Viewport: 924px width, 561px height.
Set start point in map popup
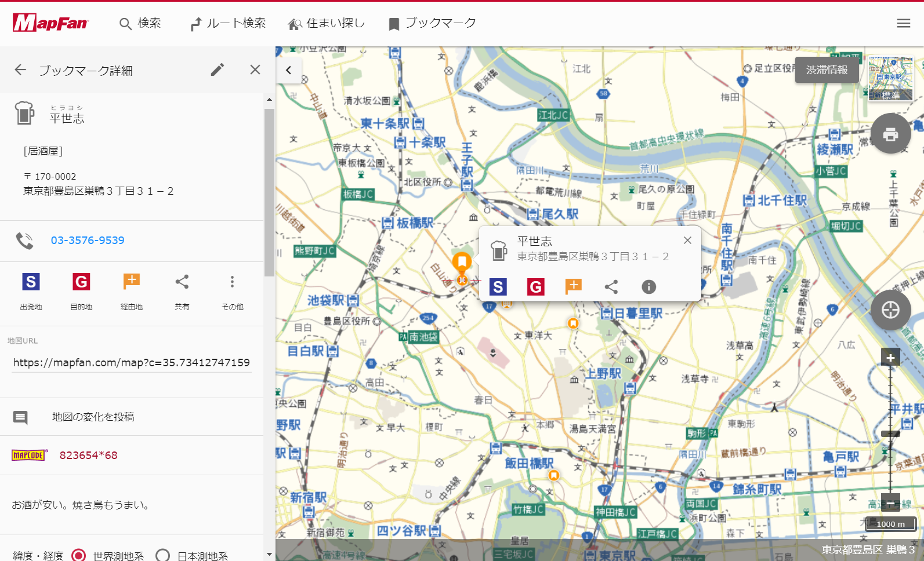pos(498,287)
